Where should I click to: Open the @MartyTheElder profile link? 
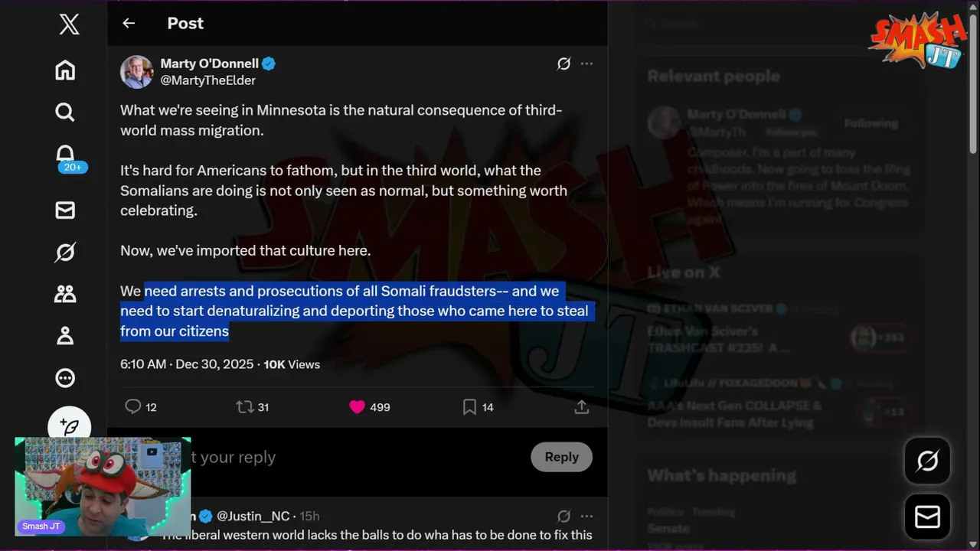(x=207, y=80)
